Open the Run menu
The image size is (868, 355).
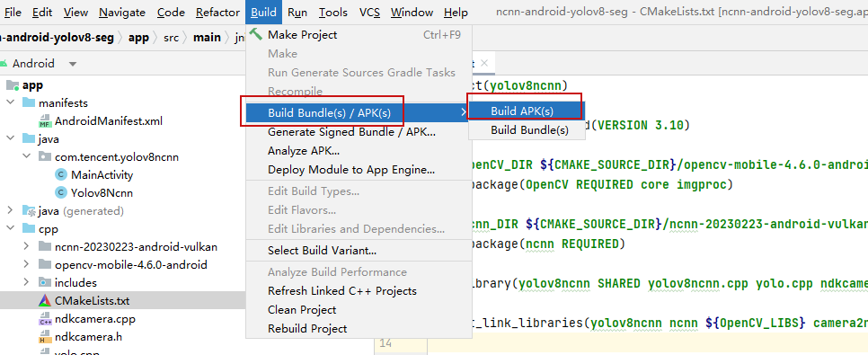pos(297,13)
